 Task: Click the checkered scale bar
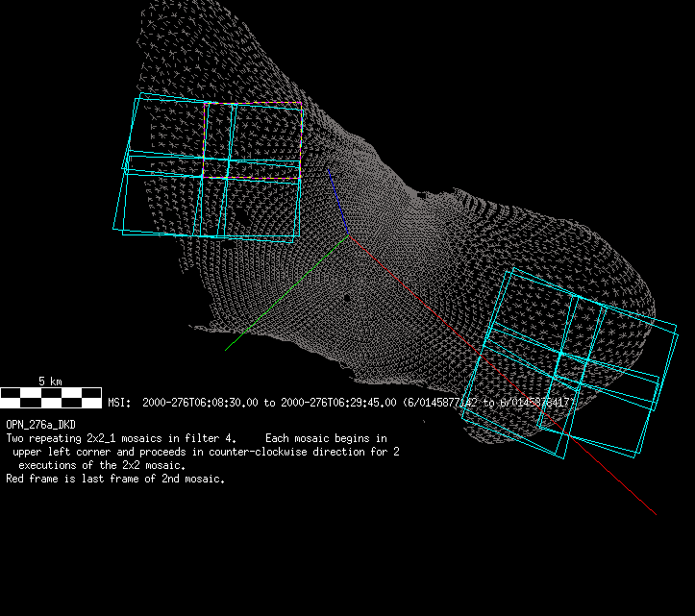(x=51, y=398)
